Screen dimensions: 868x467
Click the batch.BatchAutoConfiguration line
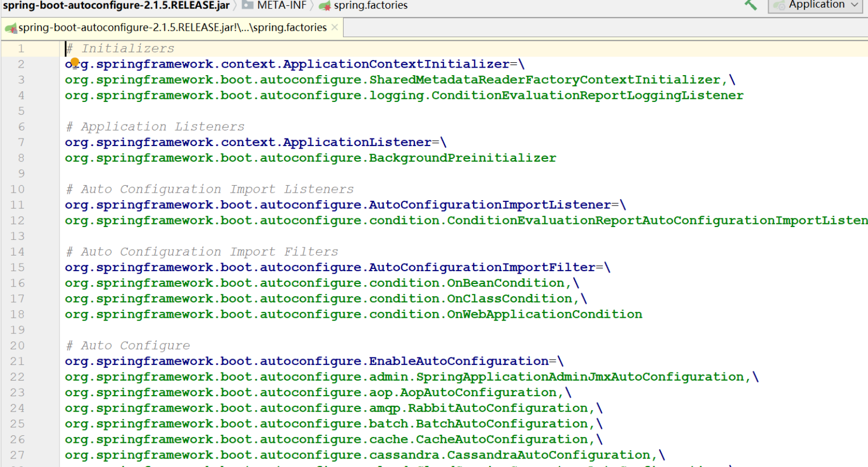[x=333, y=424]
